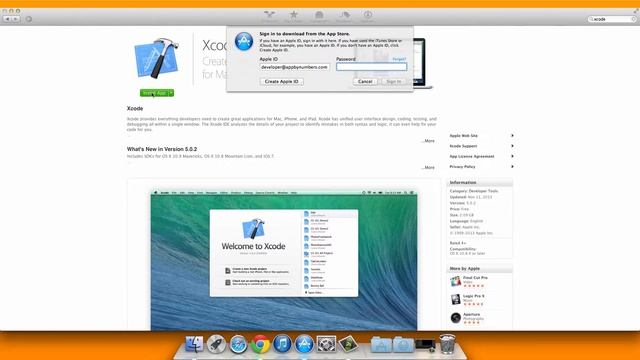This screenshot has width=640, height=360.
Task: Click the What's New in Version 5.0.2 heading
Action: coord(162,149)
